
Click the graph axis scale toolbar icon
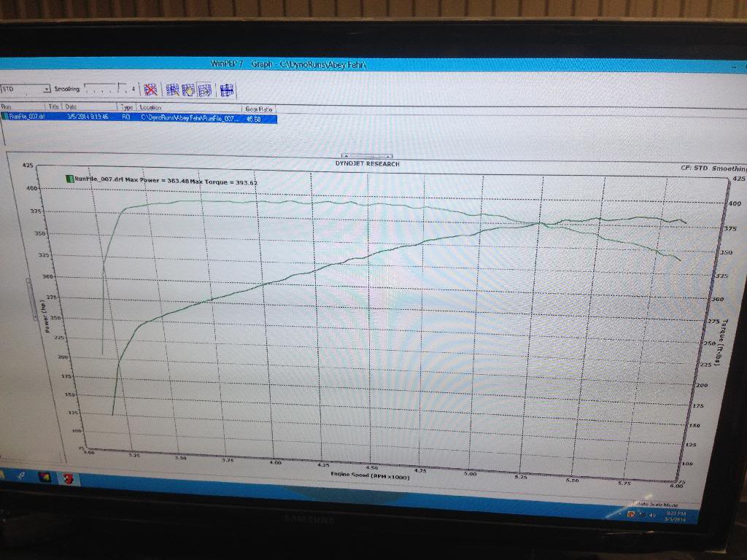(x=227, y=90)
